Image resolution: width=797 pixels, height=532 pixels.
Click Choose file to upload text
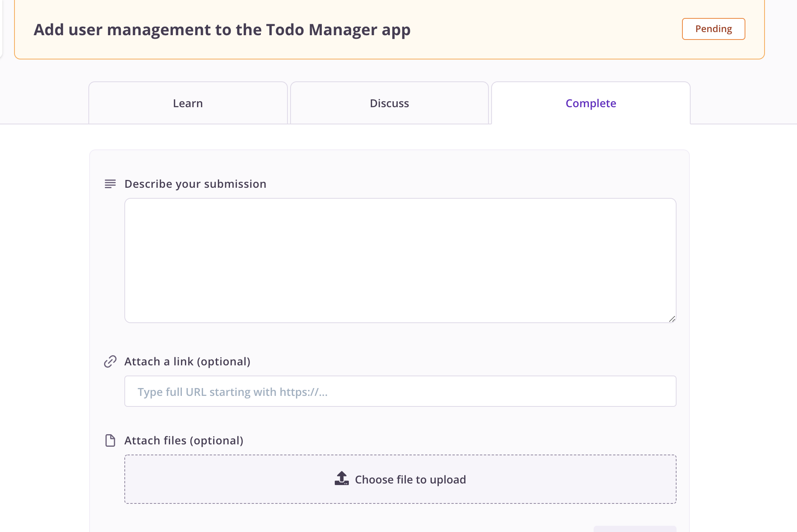[410, 480]
